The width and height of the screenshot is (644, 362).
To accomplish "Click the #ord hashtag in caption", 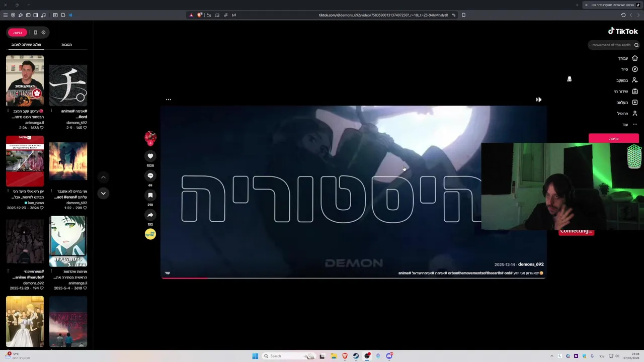I will tap(508, 273).
